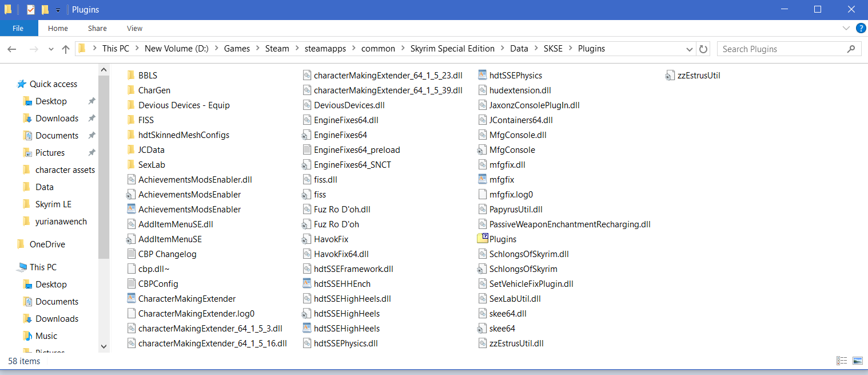The height and width of the screenshot is (375, 868).
Task: Switch to the Home ribbon tab
Action: coord(58,28)
